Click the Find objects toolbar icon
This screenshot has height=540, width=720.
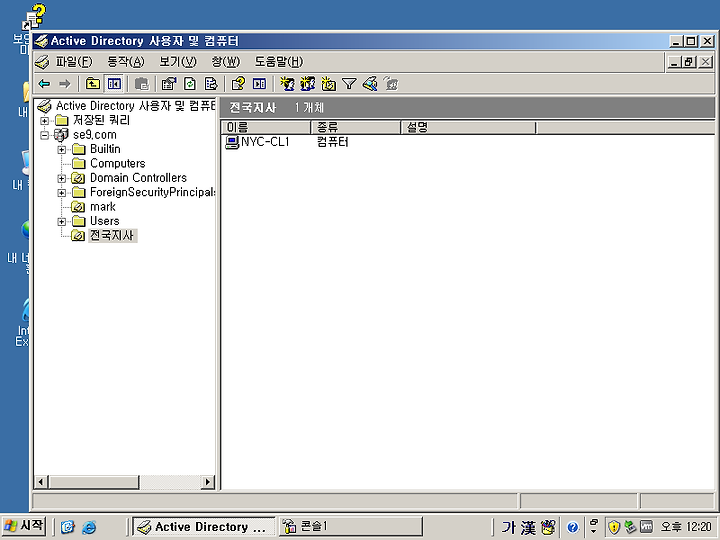pyautogui.click(x=370, y=84)
